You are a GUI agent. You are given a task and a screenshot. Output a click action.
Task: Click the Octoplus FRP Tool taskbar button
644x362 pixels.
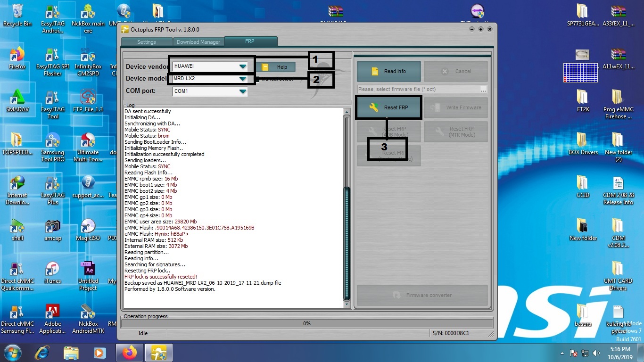tap(158, 353)
